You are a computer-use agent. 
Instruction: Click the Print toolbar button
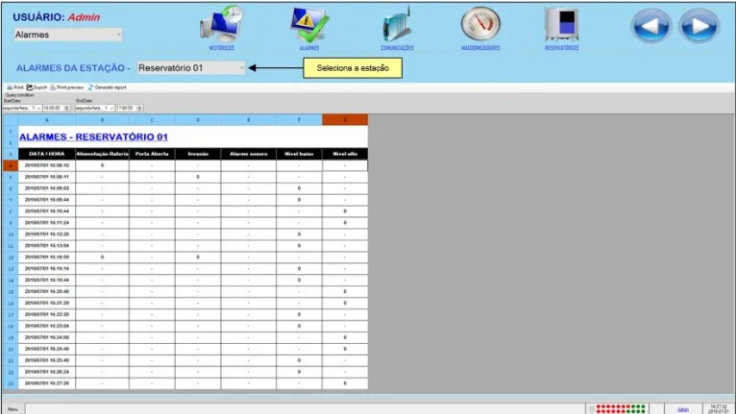(14, 87)
